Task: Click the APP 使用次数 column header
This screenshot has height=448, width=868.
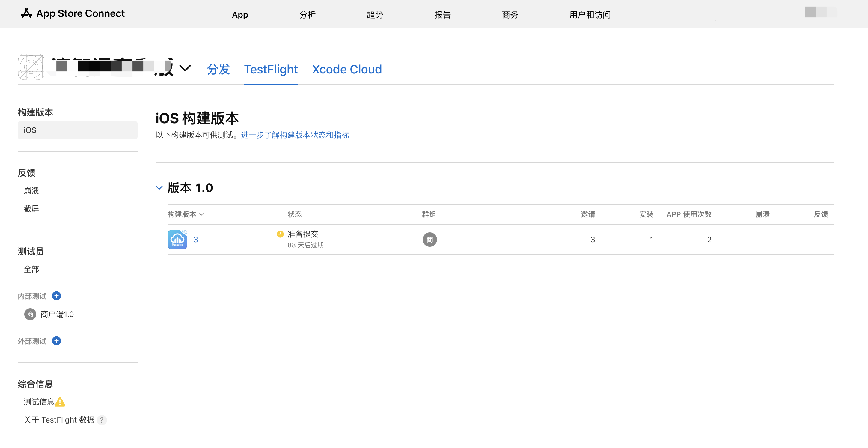Action: pos(689,214)
